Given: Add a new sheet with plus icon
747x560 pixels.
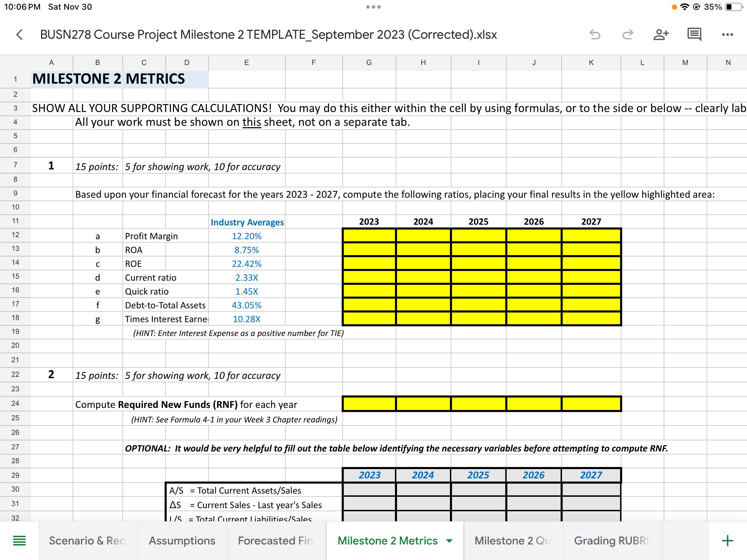Looking at the screenshot, I should [727, 541].
